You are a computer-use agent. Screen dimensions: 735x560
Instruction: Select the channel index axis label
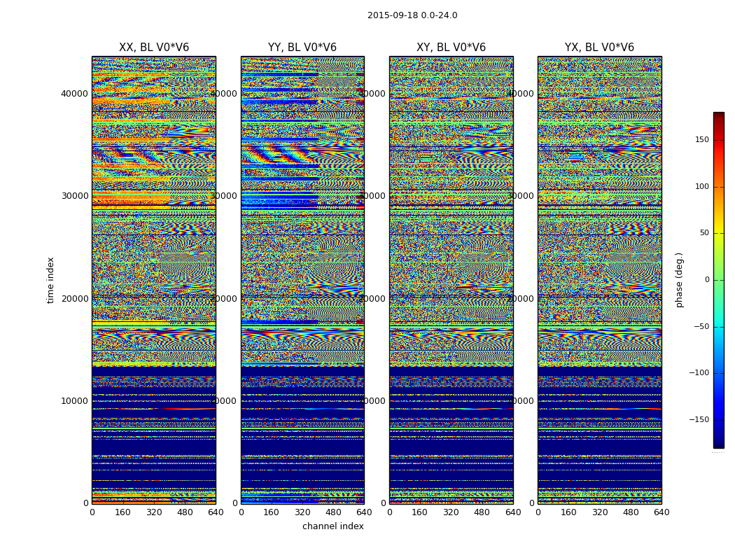[332, 526]
